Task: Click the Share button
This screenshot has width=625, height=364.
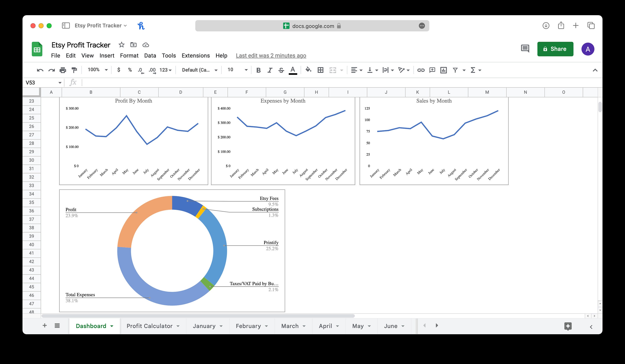Action: (x=555, y=49)
